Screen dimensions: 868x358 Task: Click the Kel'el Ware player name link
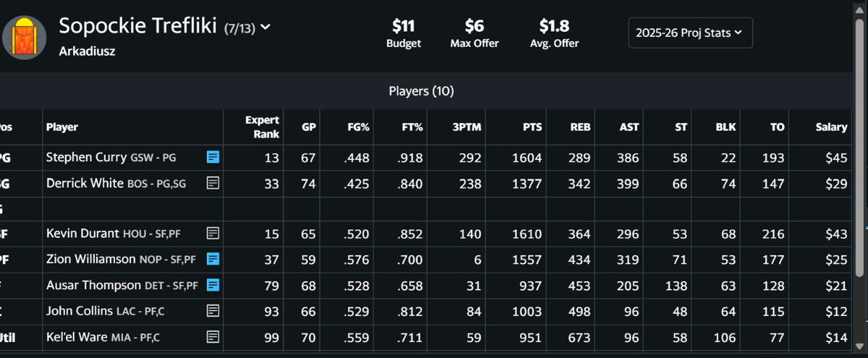[x=77, y=336]
